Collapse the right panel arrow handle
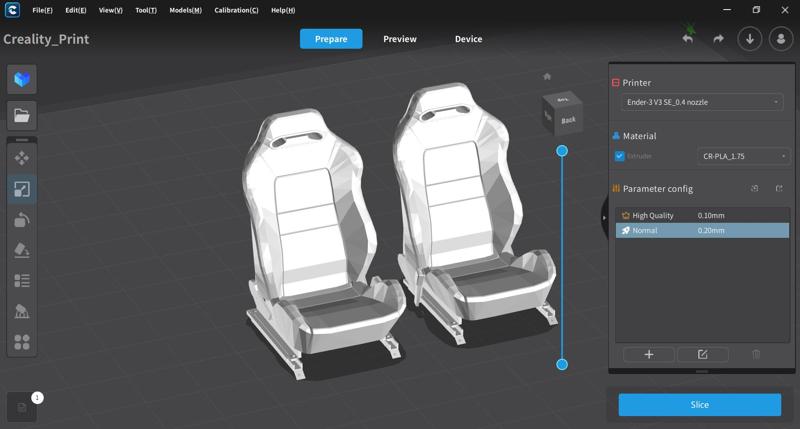 tap(604, 218)
